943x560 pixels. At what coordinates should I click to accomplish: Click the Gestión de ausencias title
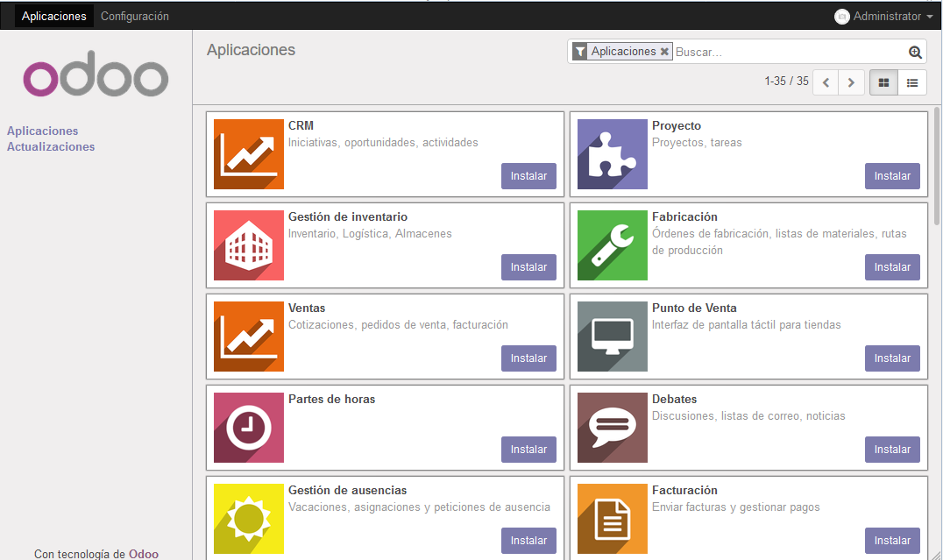point(347,490)
